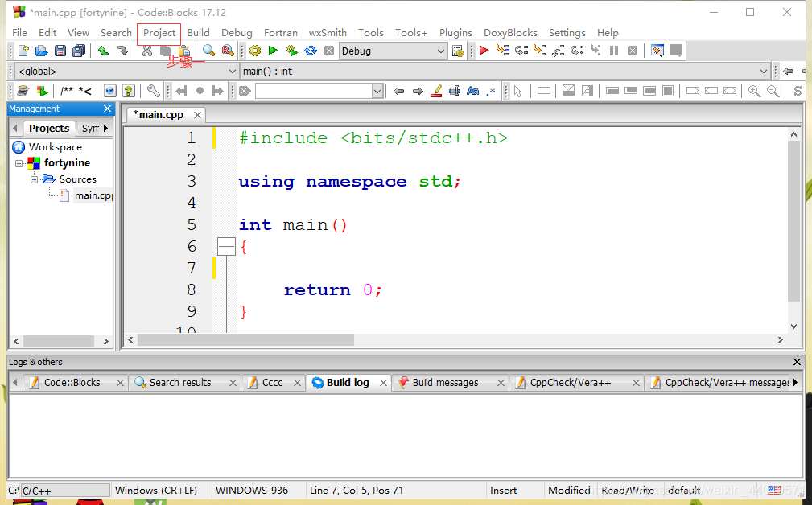Click the Next line debug icon
The height and width of the screenshot is (505, 812).
(521, 51)
